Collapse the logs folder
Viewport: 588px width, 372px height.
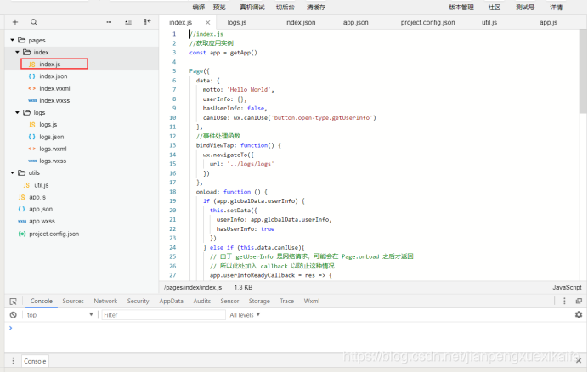coord(17,112)
